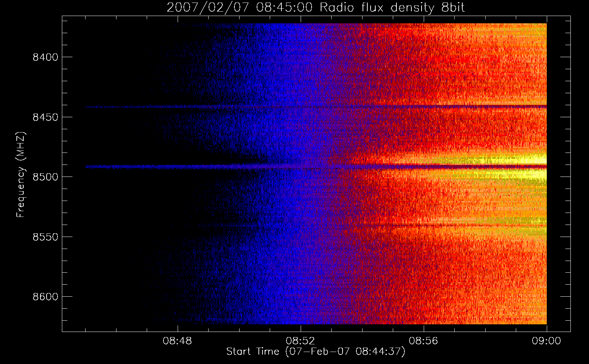The height and width of the screenshot is (364, 589).
Task: Click the 08:56 time axis label
Action: tap(424, 341)
